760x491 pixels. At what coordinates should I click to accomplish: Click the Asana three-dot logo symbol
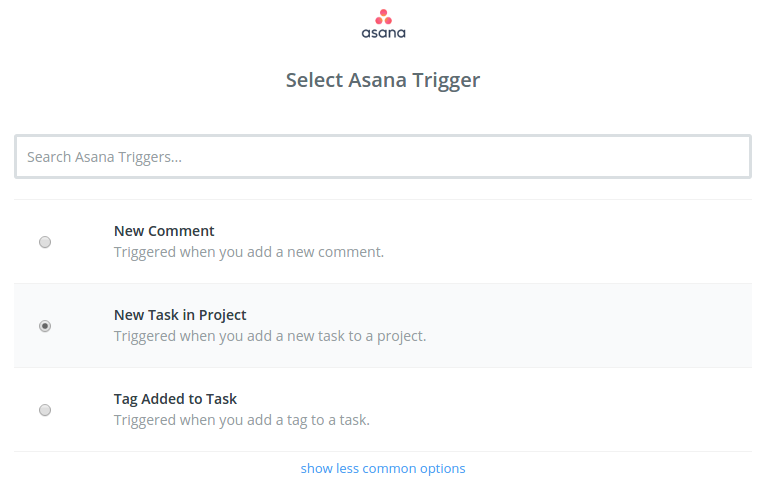383,16
